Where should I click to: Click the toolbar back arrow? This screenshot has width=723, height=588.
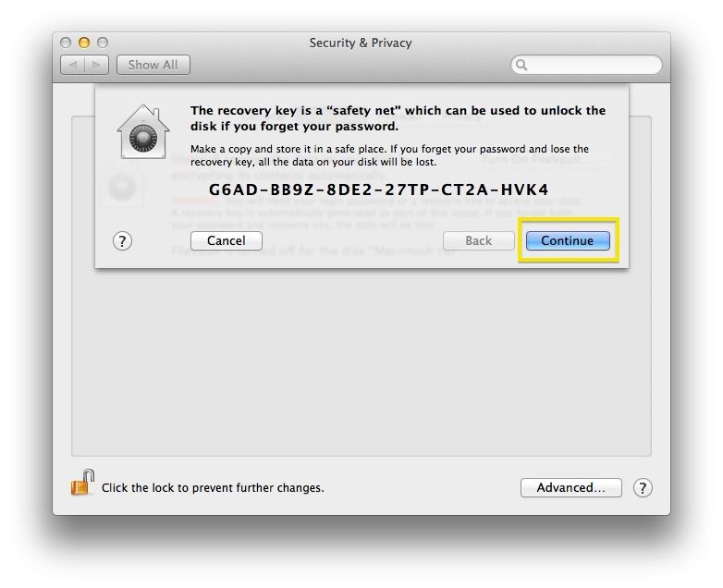tap(72, 65)
